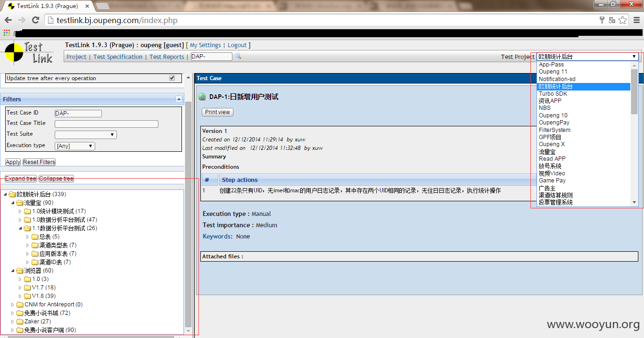Viewport: 644px width, 338px height.
Task: Select the 应用版本表 (7) tree row
Action: [x=58, y=254]
